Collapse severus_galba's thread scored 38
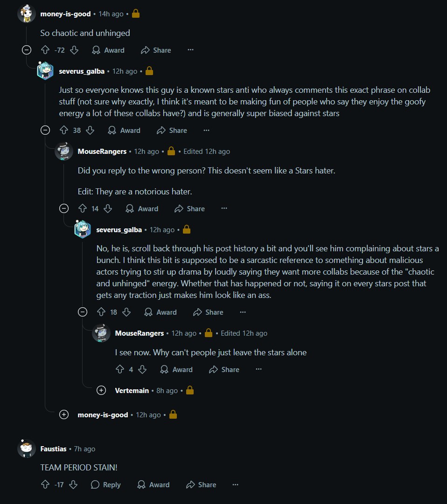 45,130
